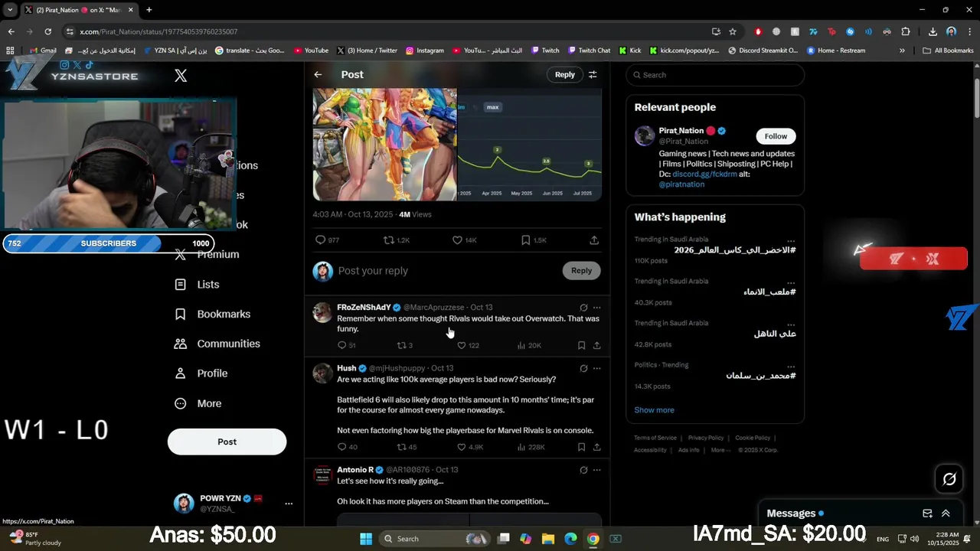This screenshot has width=980, height=551.
Task: Bookmark this page star in address bar
Action: 733,31
